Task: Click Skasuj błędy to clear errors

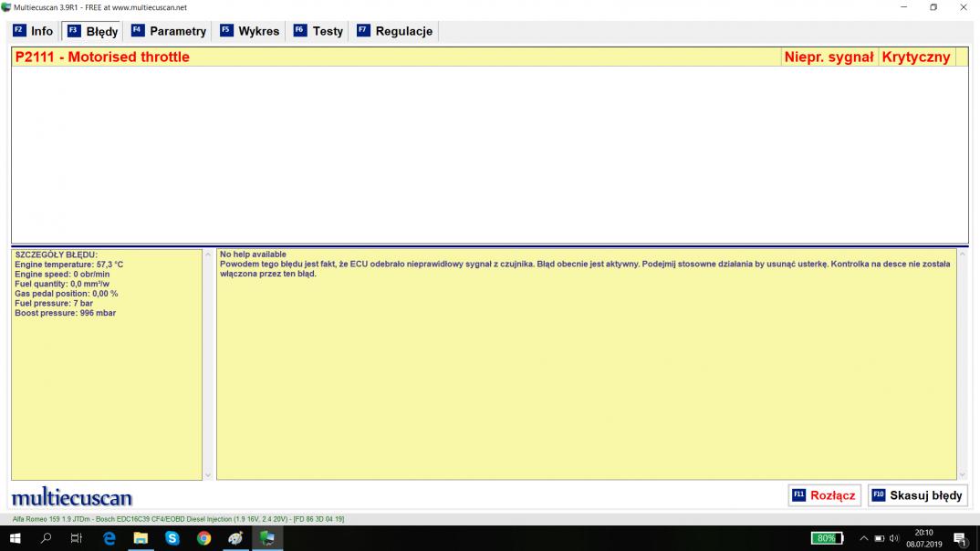Action: (x=918, y=495)
